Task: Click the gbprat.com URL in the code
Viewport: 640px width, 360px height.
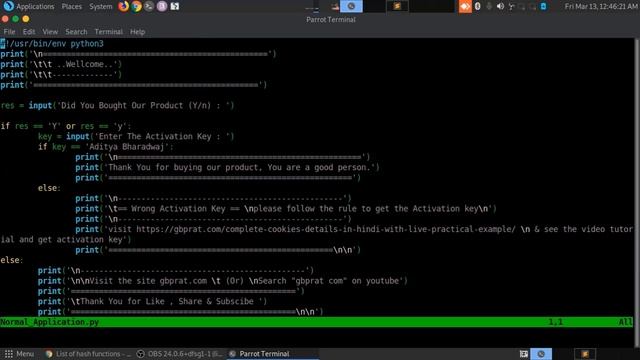Action: (326, 229)
